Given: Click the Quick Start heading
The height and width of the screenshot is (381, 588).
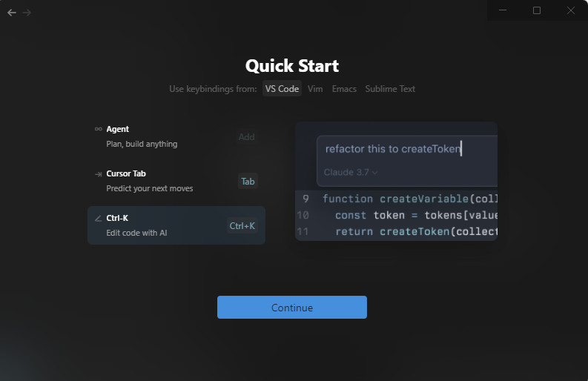Looking at the screenshot, I should (x=292, y=66).
